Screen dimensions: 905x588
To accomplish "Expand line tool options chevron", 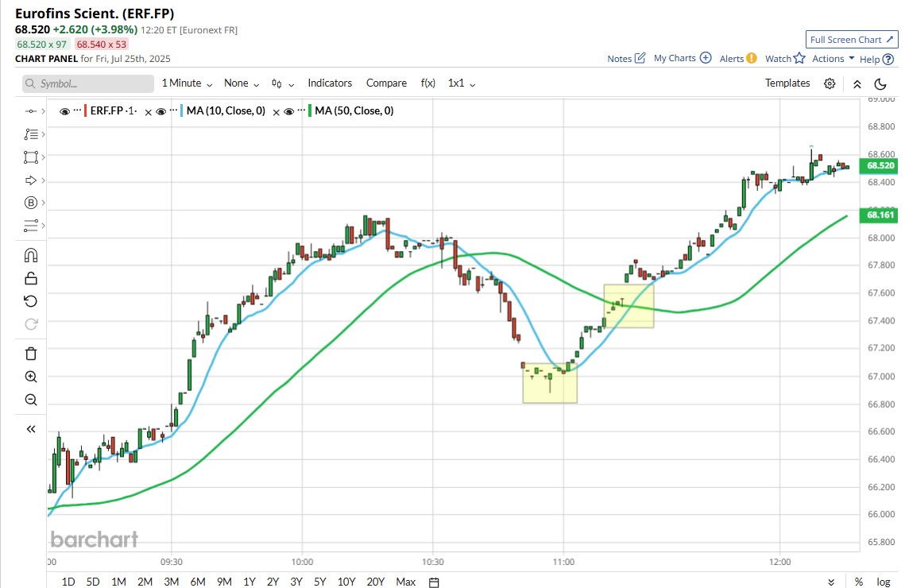I will point(43,110).
